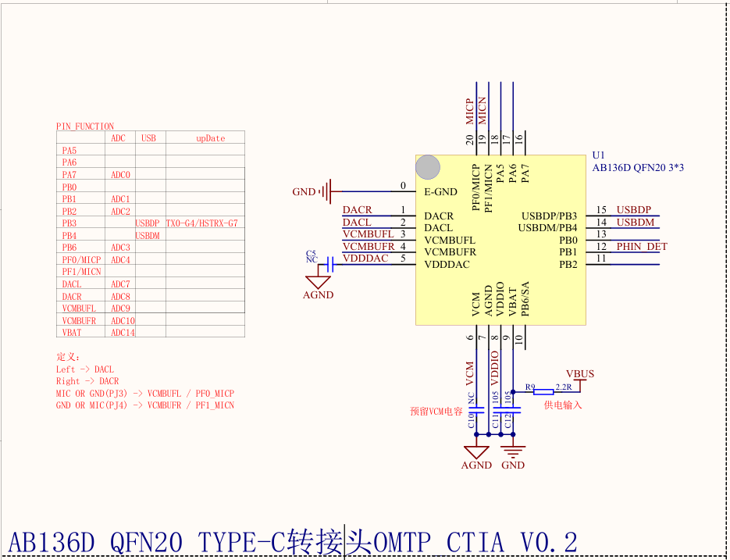Viewport: 730px width, 560px height.
Task: Select the USBDP/PB3 pin name inside U1
Action: (549, 216)
